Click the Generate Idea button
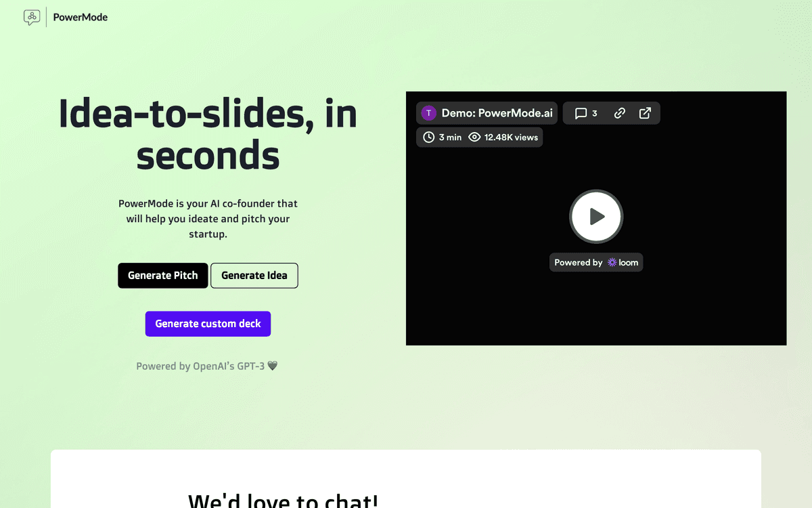The width and height of the screenshot is (812, 508). pos(254,276)
